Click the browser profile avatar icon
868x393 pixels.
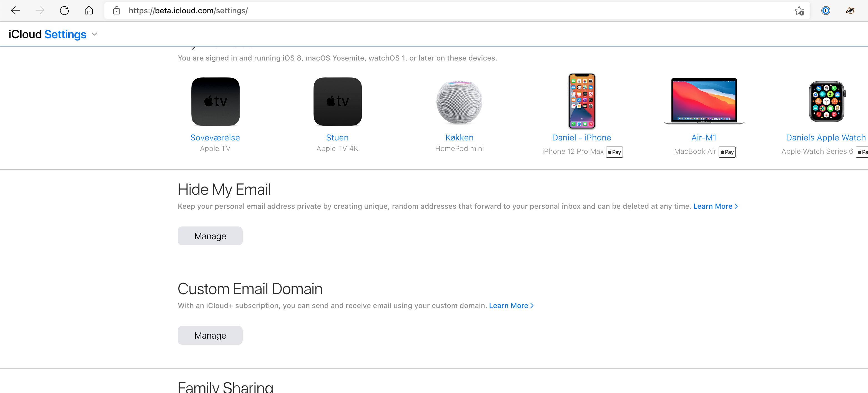(850, 11)
